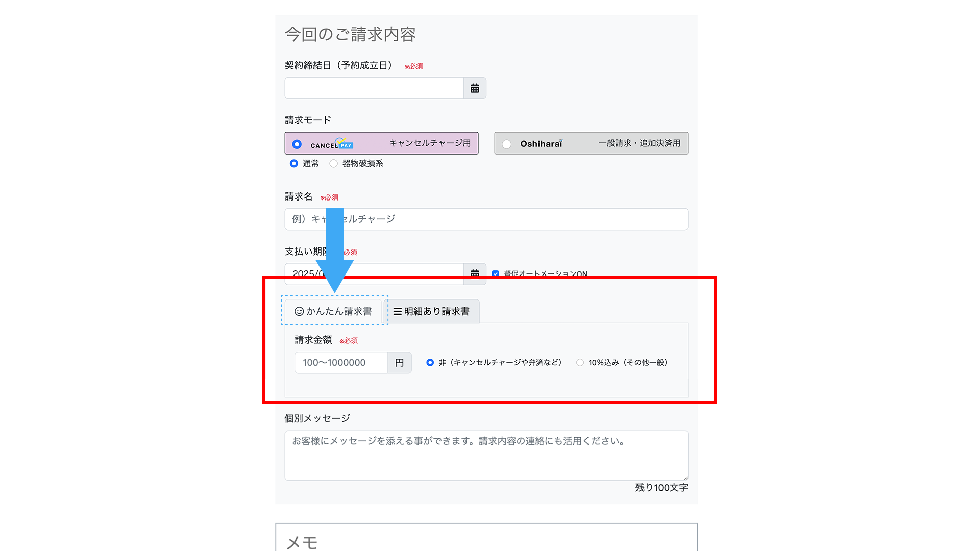The width and height of the screenshot is (980, 551).
Task: Click the 契約締結日 date input field
Action: 374,88
